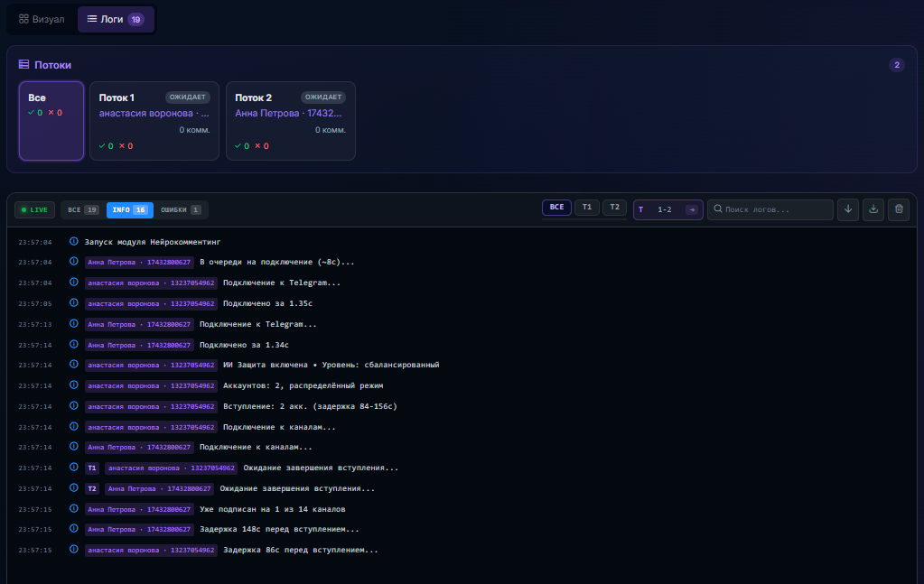The image size is (924, 584).
Task: Open the Поток 1 card
Action: coord(154,121)
